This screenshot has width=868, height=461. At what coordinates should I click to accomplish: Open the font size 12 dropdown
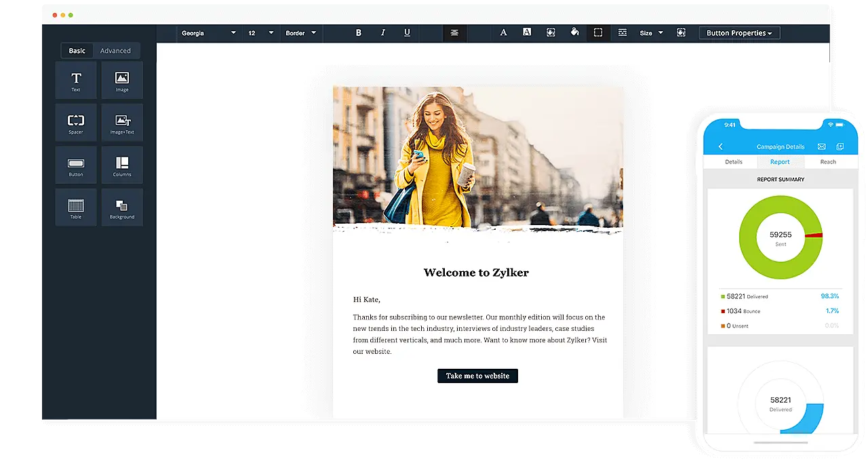click(260, 33)
